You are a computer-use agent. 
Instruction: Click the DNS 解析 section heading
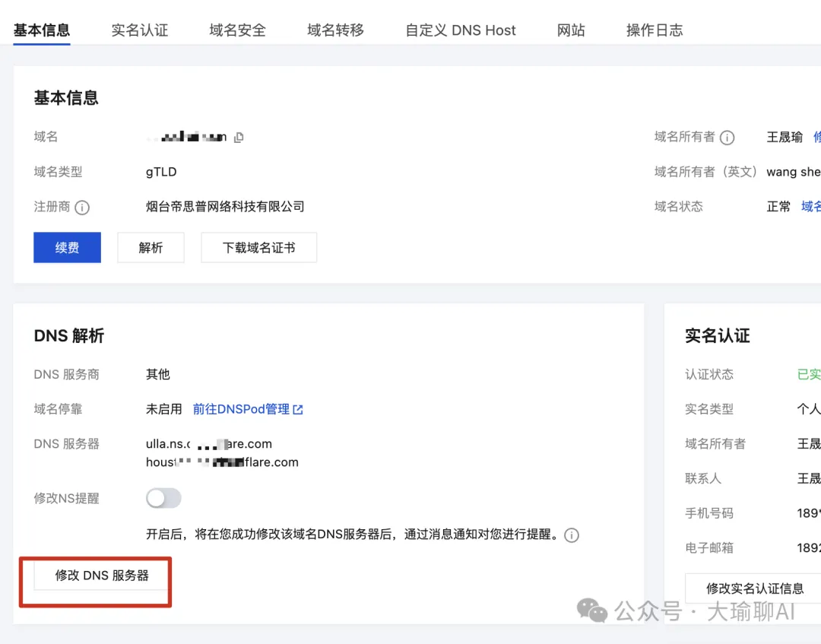69,335
